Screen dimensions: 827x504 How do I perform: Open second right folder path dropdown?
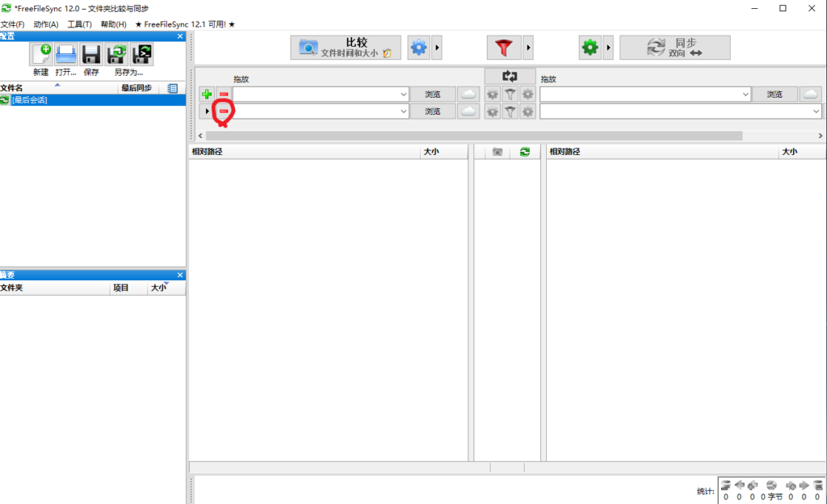816,111
